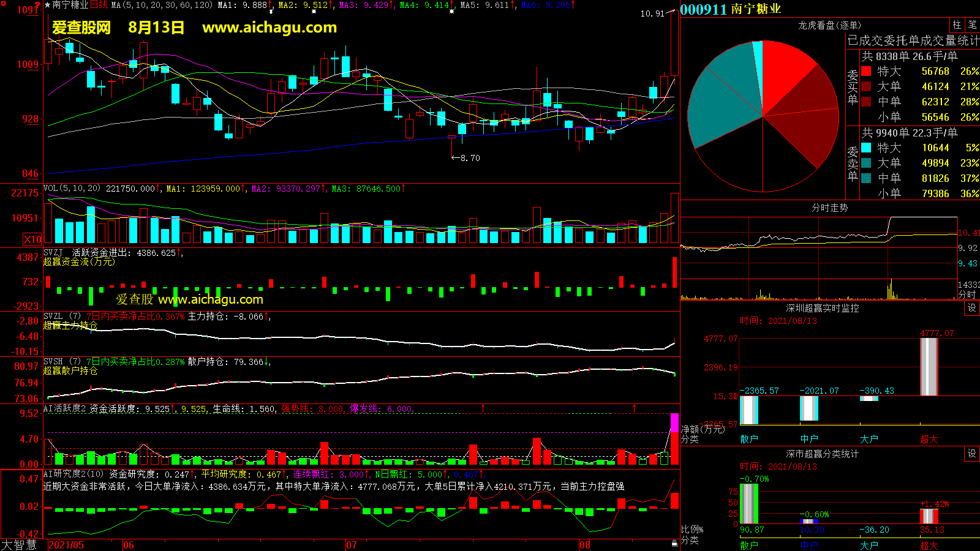This screenshot has height=551, width=980.
Task: Click the X10 volume scale marker
Action: (x=32, y=239)
